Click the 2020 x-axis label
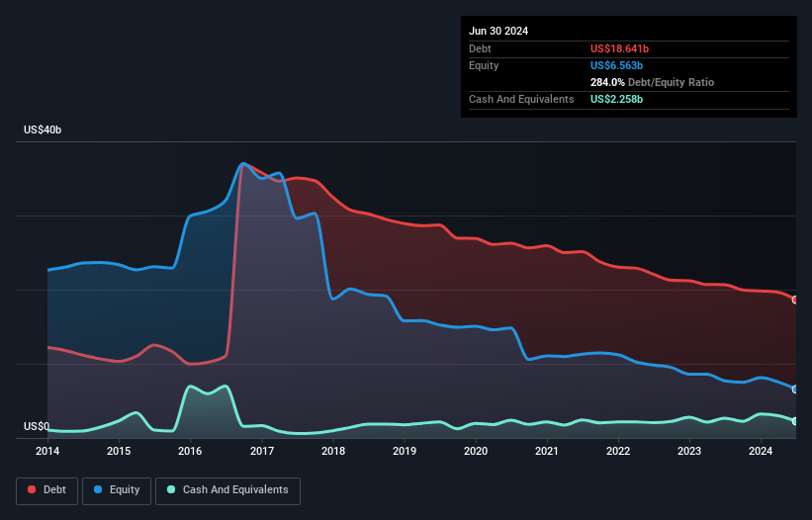 [x=476, y=451]
